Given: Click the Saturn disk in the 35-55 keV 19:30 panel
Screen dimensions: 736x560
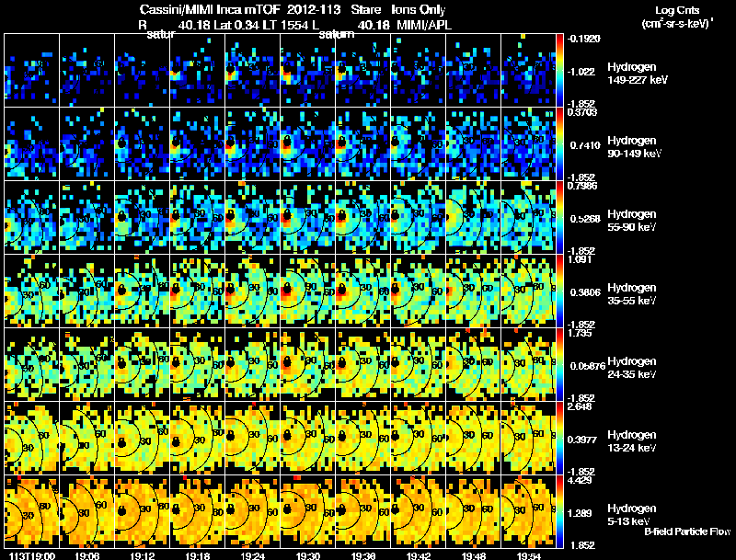Looking at the screenshot, I should 287,290.
